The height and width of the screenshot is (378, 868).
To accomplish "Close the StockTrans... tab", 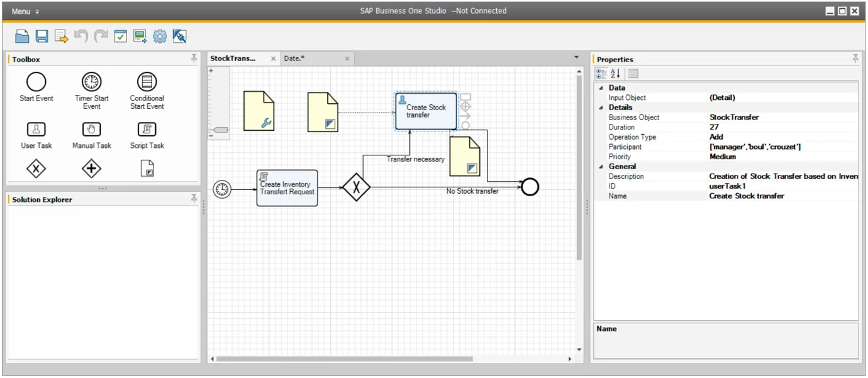I will 273,58.
